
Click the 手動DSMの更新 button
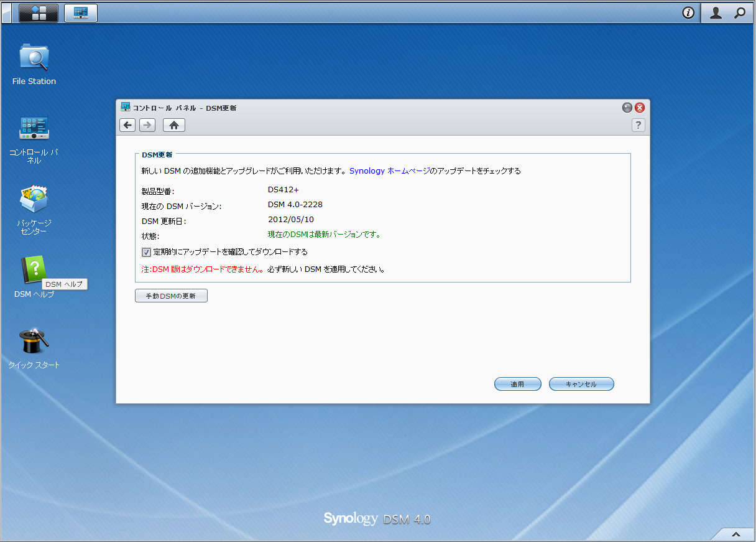(171, 296)
